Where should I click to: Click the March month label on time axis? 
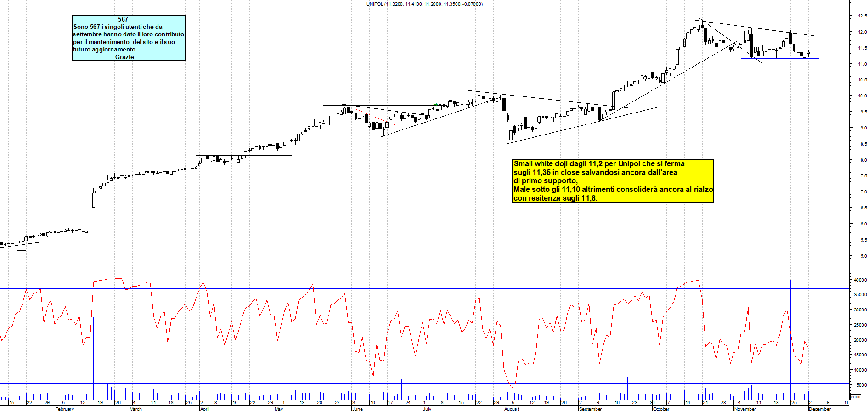135,409
